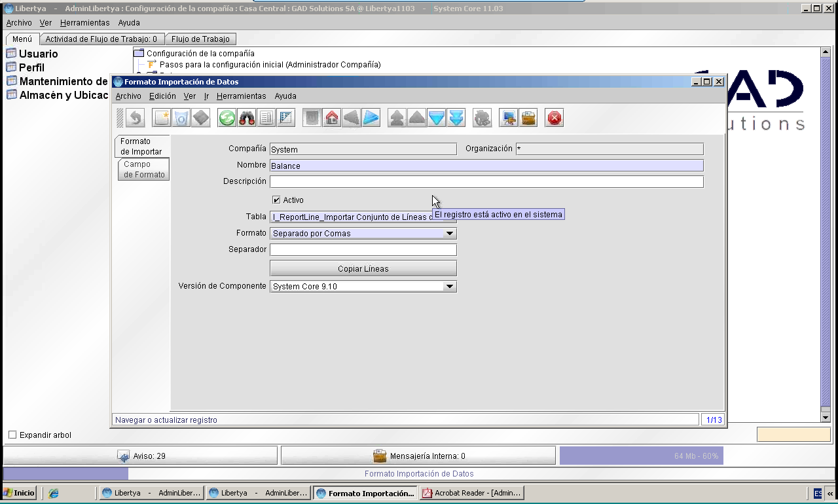Click the gray left-pointing back arrow
The height and width of the screenshot is (504, 838).
(x=352, y=118)
